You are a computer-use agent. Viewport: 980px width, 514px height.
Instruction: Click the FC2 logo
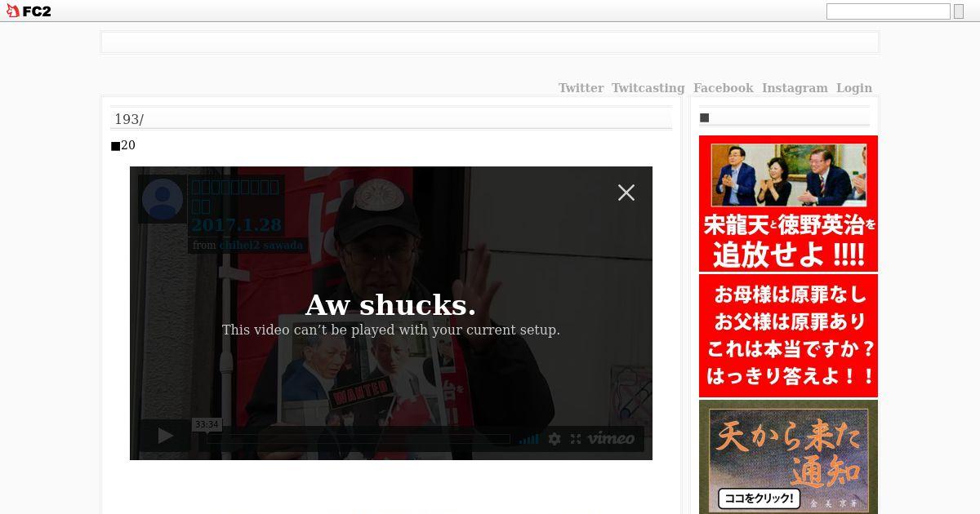tap(29, 11)
